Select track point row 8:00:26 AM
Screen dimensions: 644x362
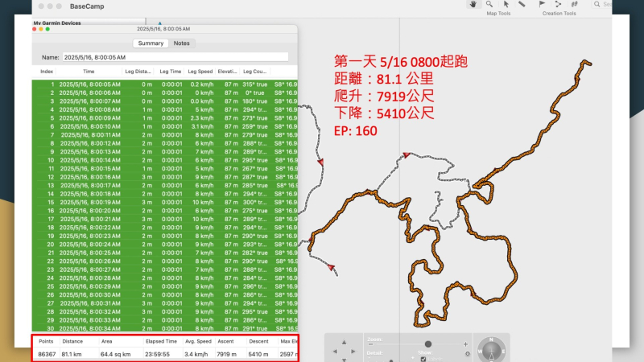point(165,261)
